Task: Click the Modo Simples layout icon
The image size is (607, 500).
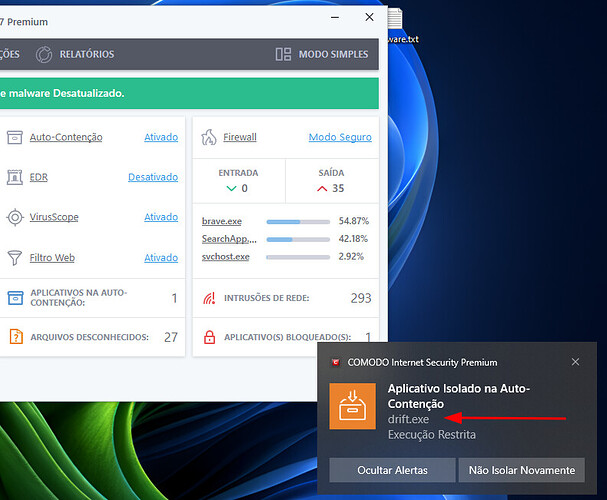Action: point(283,54)
